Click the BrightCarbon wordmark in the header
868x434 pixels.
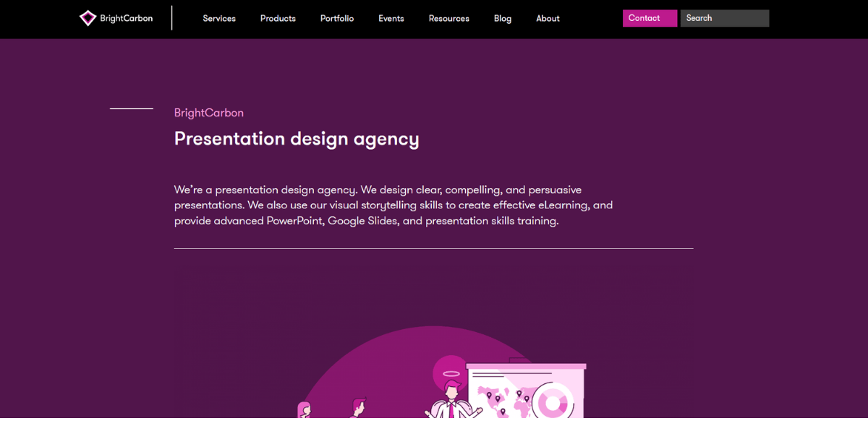[127, 19]
